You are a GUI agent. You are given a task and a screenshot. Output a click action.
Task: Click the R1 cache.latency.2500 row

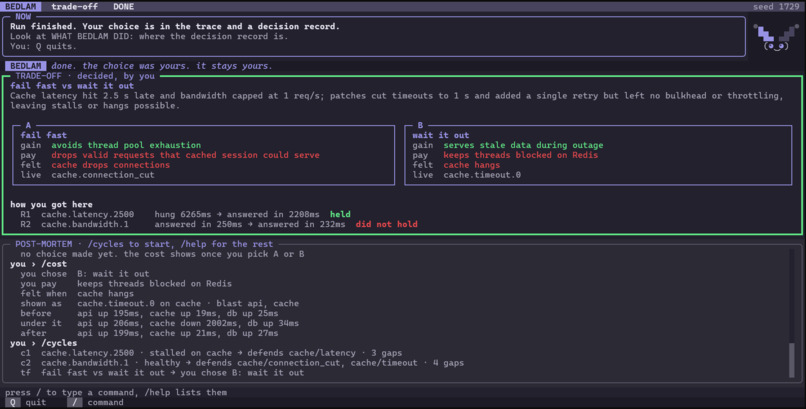point(186,214)
